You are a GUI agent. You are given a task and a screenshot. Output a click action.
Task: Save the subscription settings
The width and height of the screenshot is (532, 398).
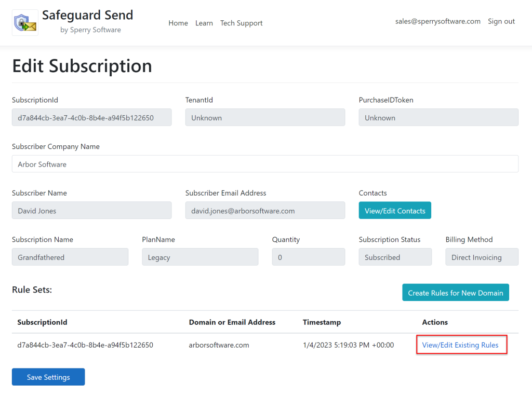coord(48,377)
